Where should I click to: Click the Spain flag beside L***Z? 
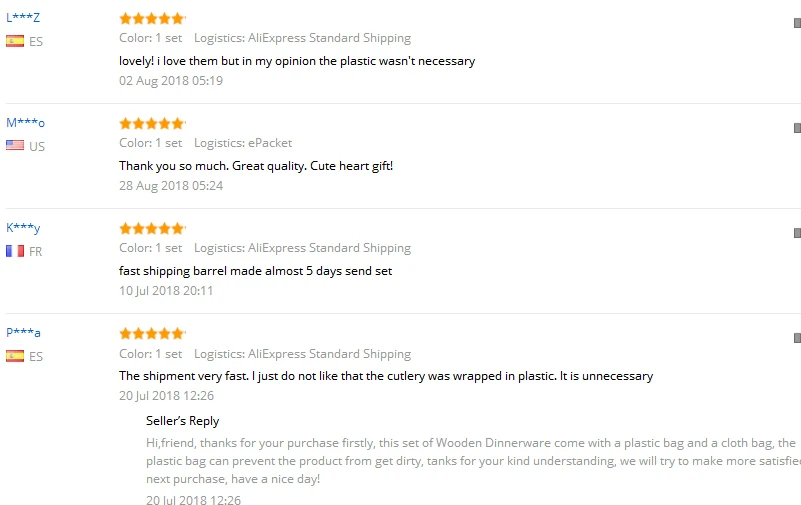(15, 41)
